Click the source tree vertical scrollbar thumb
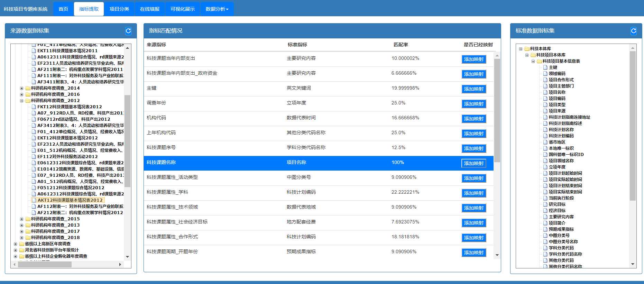The height and width of the screenshot is (284, 644). click(x=127, y=141)
